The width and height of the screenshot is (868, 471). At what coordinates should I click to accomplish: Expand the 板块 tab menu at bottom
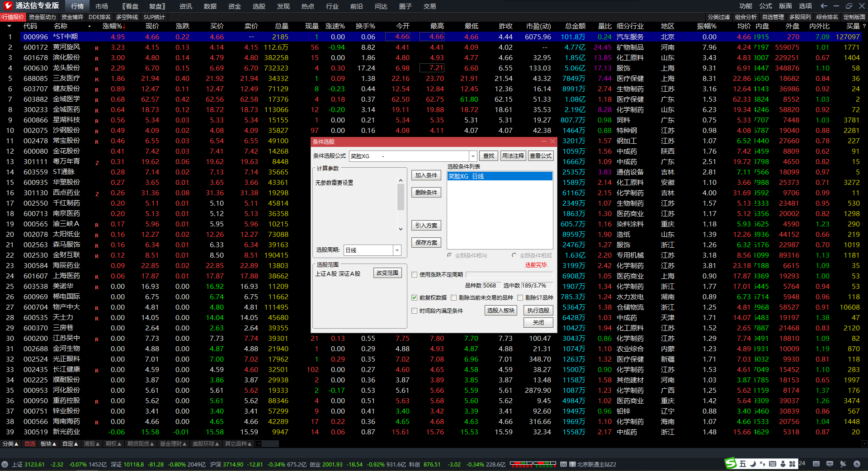(x=48, y=444)
